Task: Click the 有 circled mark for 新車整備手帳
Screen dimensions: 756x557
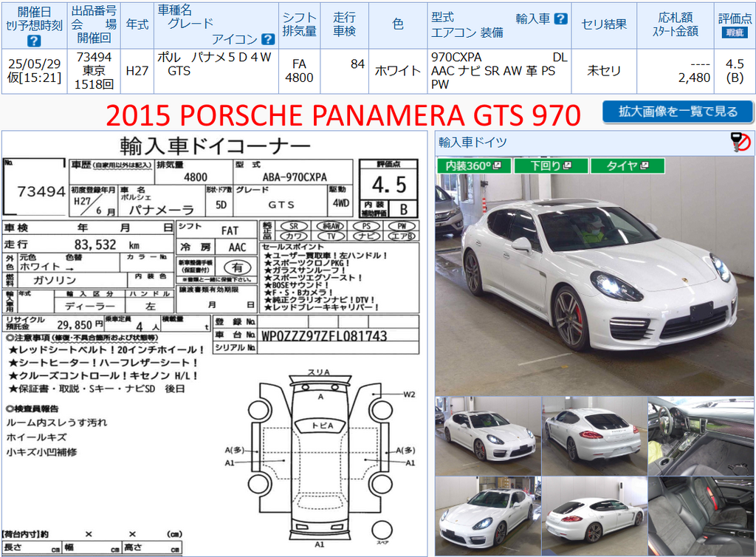Action: (237, 267)
